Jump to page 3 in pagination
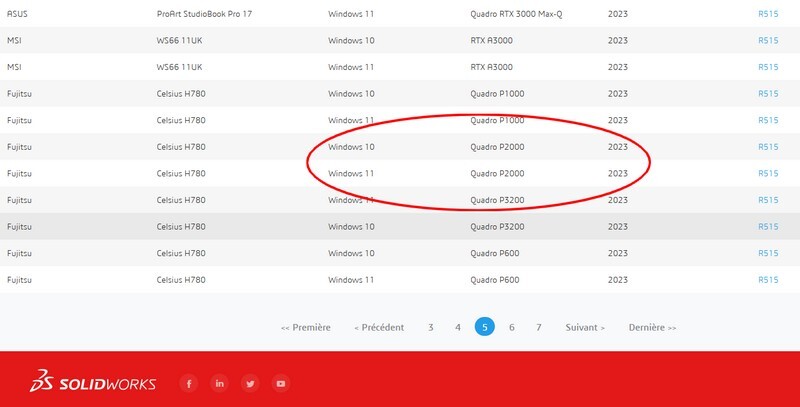The width and height of the screenshot is (800, 407). coord(431,327)
